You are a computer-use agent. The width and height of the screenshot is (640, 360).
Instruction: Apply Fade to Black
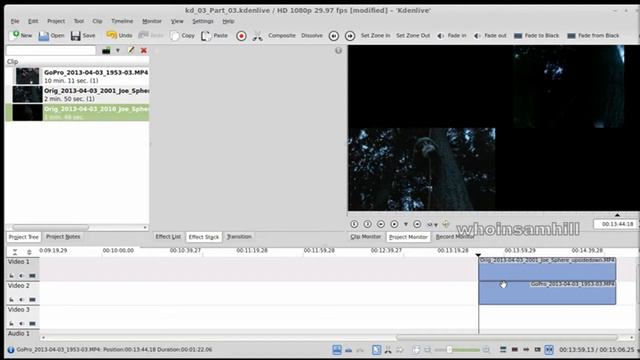(x=536, y=36)
